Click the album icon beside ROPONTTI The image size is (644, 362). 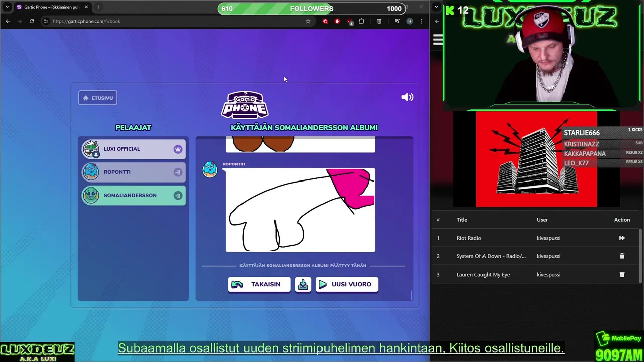pos(178,172)
